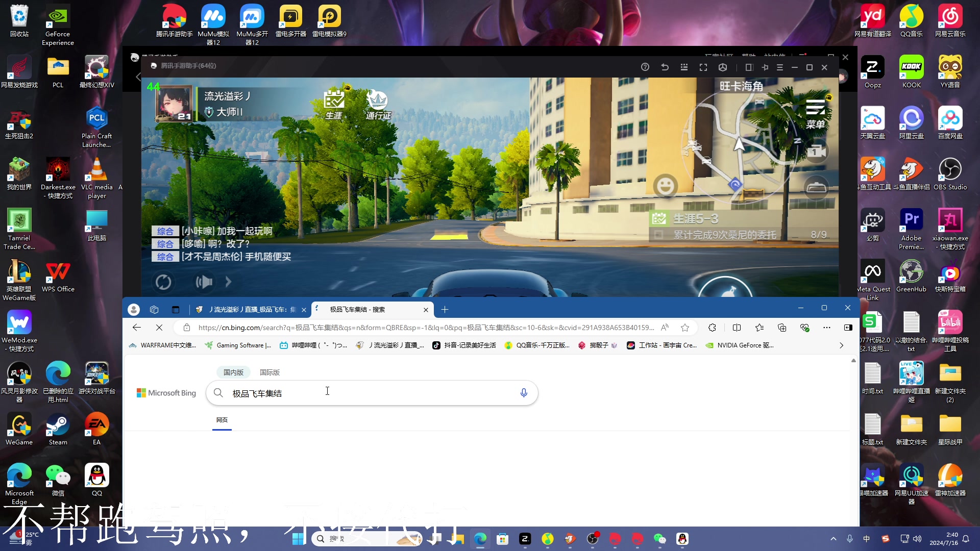Open Steam desktop shortcut

(x=58, y=429)
